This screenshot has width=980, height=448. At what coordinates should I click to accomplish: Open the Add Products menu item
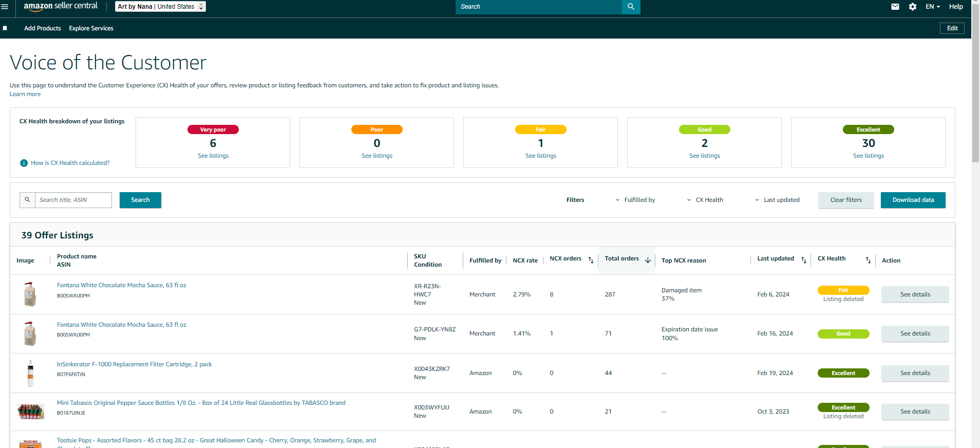(43, 28)
